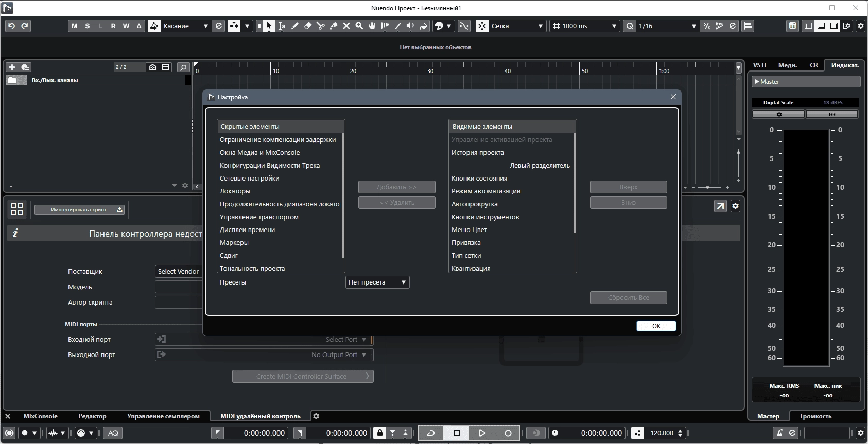Switch to the MixConsole lower zone tab
The width and height of the screenshot is (868, 444).
(40, 416)
